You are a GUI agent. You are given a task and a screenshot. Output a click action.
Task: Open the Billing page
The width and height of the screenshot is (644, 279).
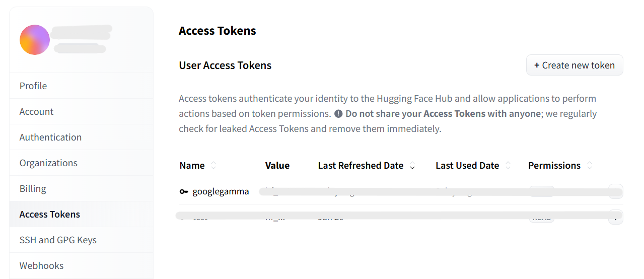coord(33,189)
